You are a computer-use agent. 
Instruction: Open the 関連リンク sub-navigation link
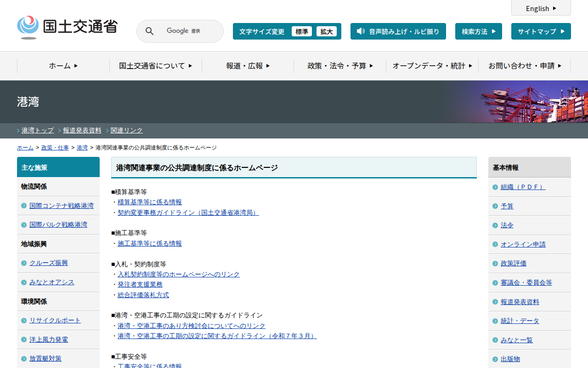pyautogui.click(x=127, y=130)
